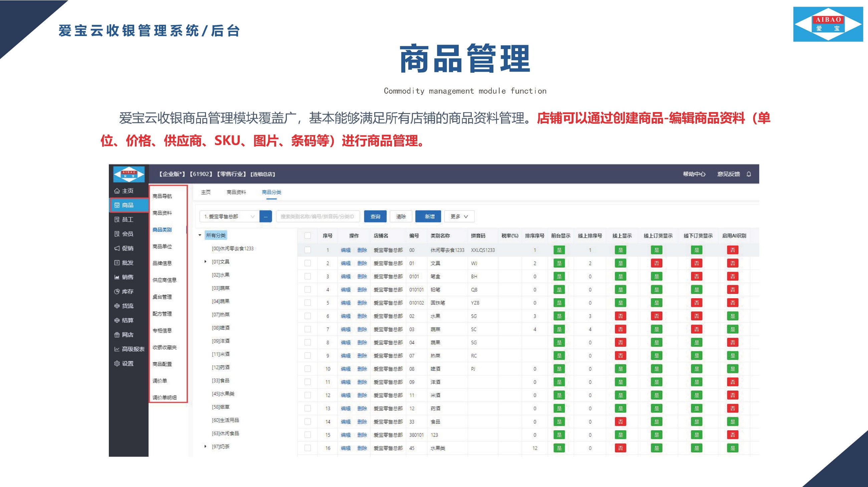868x487 pixels.
Task: Expand the [01]文具 tree node arrow
Action: coord(205,262)
